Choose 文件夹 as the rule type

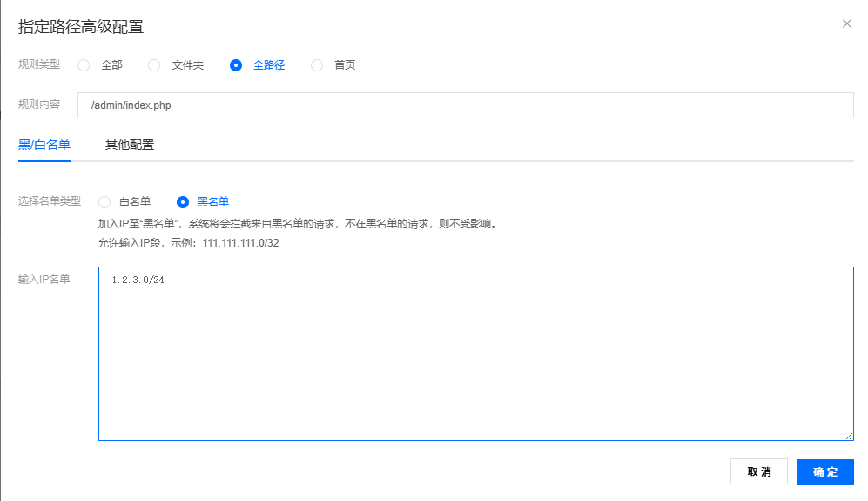(x=154, y=65)
